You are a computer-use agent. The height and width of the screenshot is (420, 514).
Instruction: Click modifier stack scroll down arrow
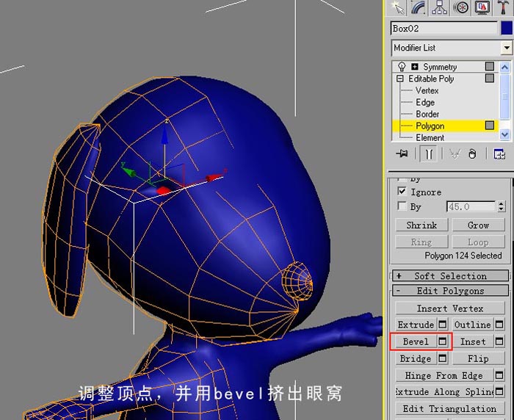[505, 134]
